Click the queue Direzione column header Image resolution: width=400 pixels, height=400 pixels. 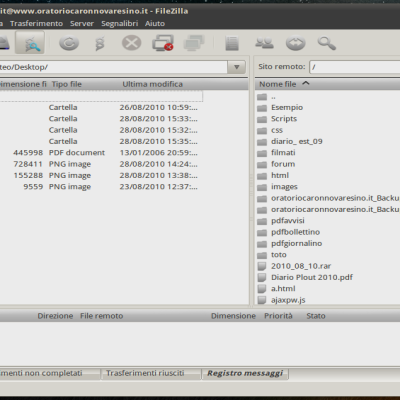click(x=55, y=316)
